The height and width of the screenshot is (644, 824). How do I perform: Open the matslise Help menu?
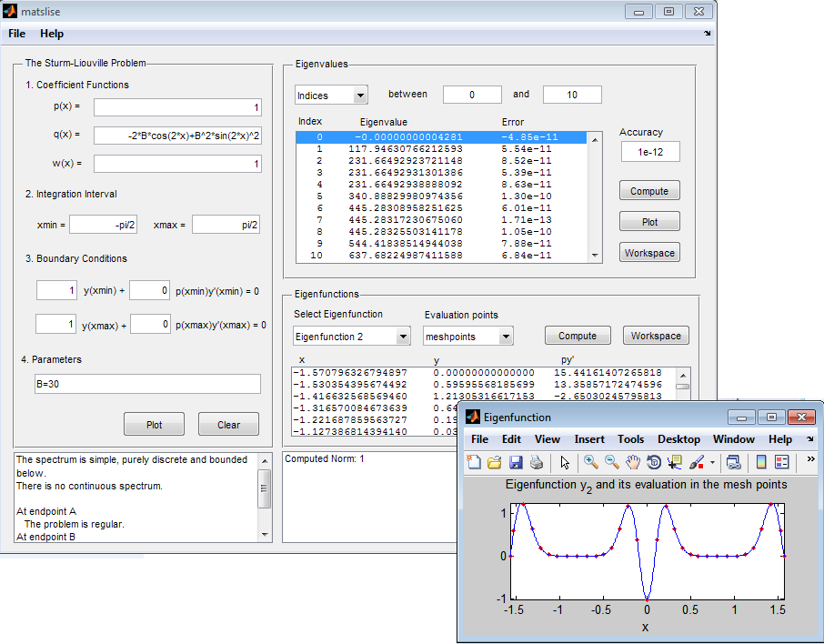pyautogui.click(x=52, y=34)
